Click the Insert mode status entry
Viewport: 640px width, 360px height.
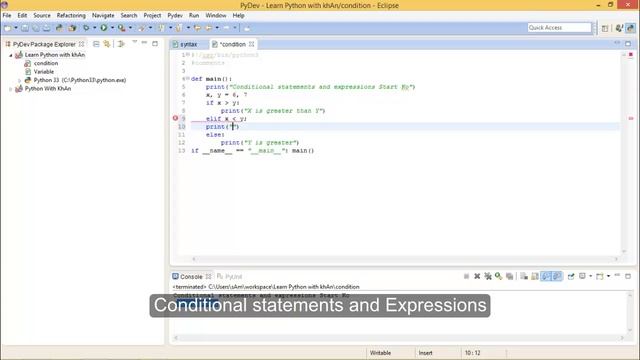(x=425, y=353)
